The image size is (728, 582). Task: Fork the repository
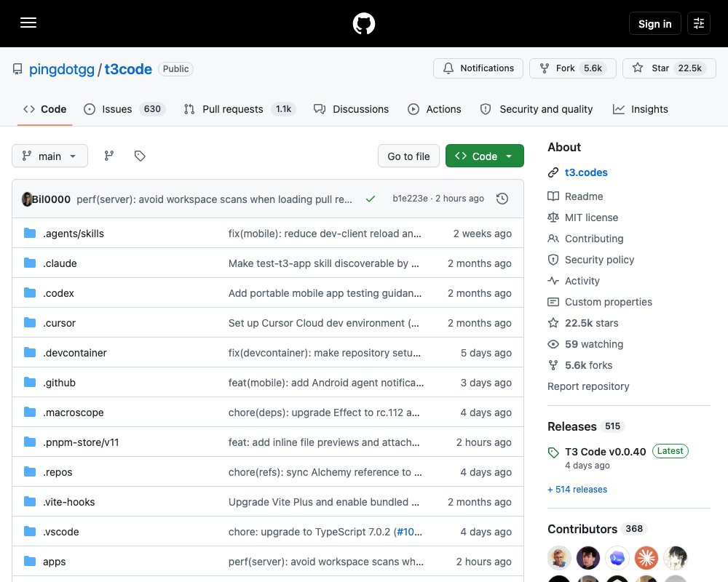click(572, 68)
